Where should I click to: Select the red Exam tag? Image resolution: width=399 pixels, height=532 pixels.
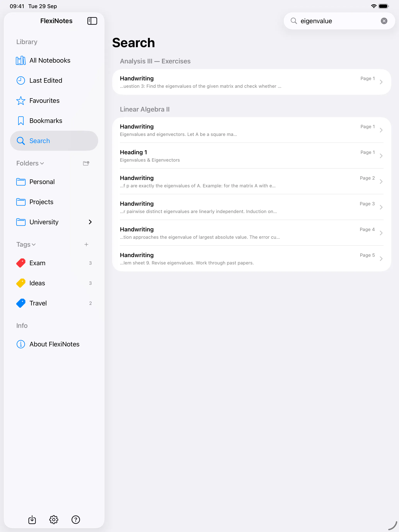(x=54, y=263)
